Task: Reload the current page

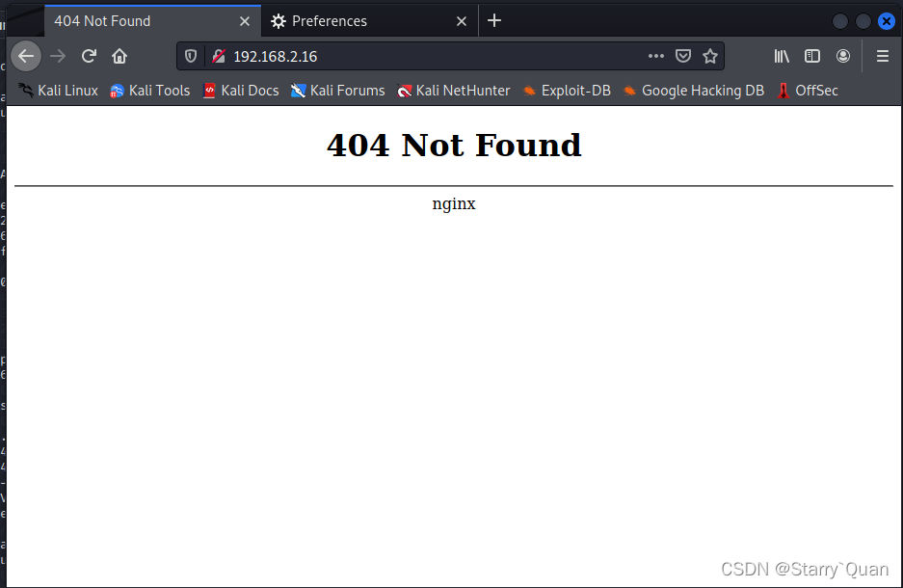Action: [89, 56]
